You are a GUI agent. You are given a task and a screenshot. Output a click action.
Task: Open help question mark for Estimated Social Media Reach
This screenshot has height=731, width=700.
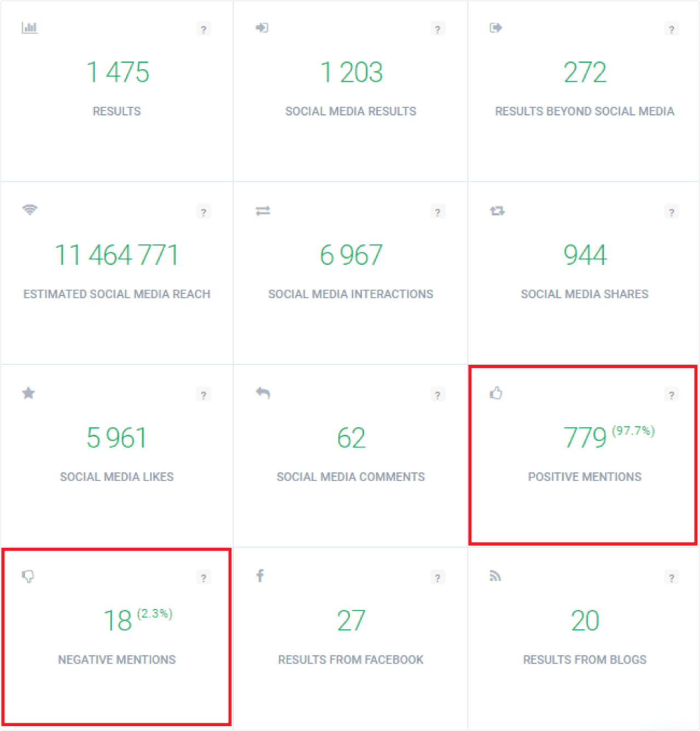click(x=203, y=212)
